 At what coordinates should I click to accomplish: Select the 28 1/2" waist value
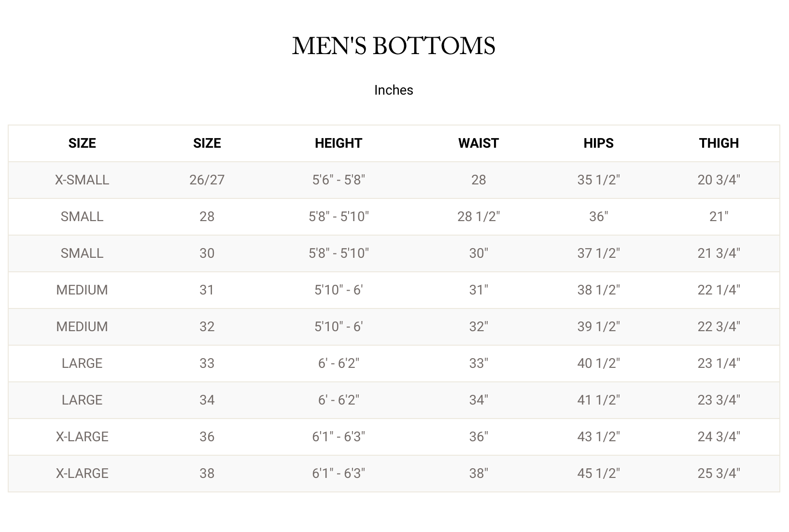478,217
